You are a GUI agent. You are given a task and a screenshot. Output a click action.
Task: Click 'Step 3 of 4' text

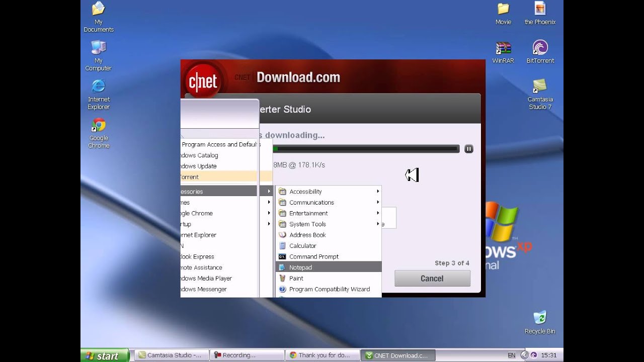point(452,263)
